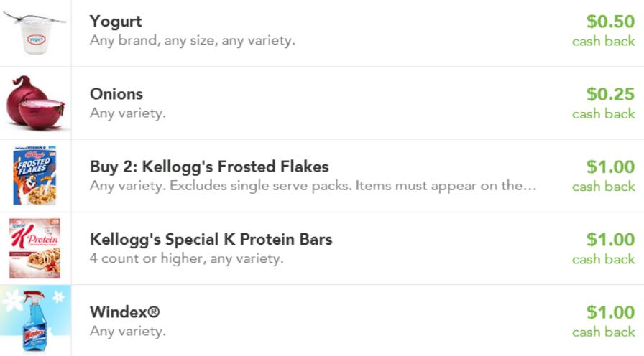Select the red onions product image
Screen dimensions: 644x356
35,103
